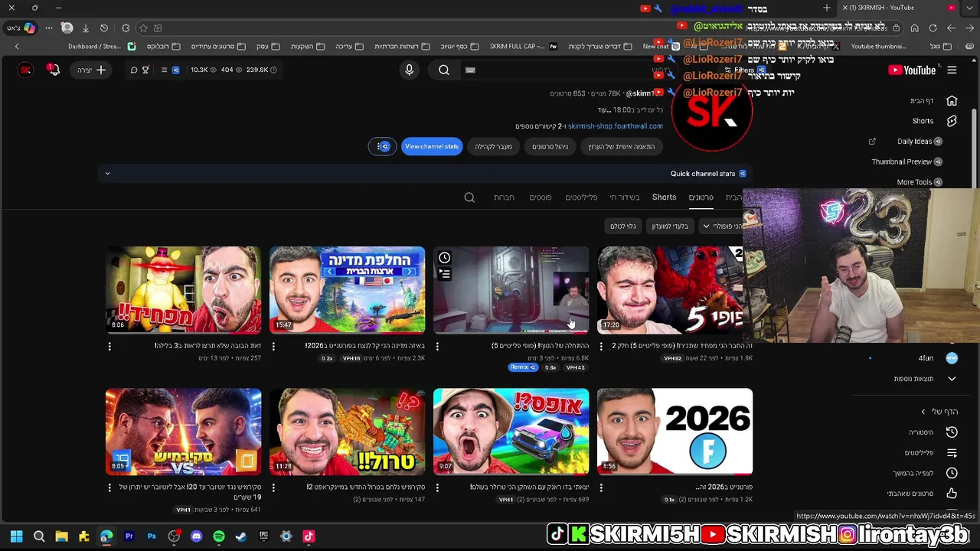Screen dimensions: 980x551
Task: Click the התאמה אישית של הערוץ button
Action: tap(621, 146)
